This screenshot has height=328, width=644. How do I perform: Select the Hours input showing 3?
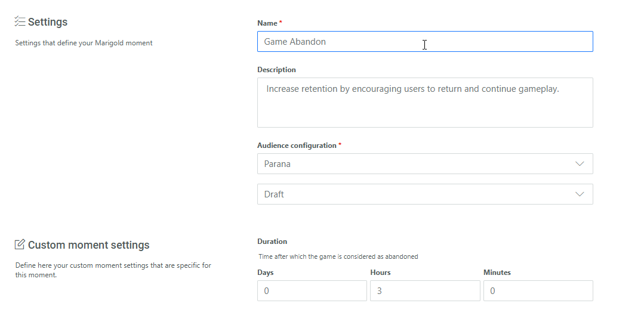click(424, 291)
